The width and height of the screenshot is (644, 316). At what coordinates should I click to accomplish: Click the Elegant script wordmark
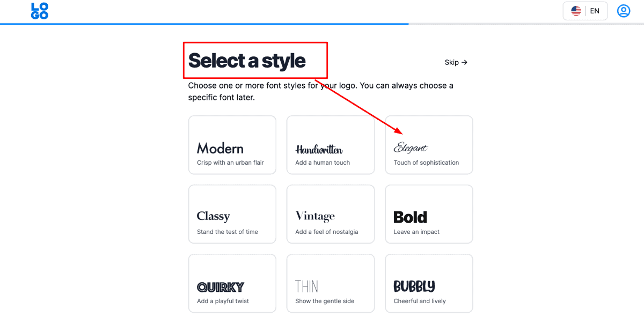click(411, 148)
